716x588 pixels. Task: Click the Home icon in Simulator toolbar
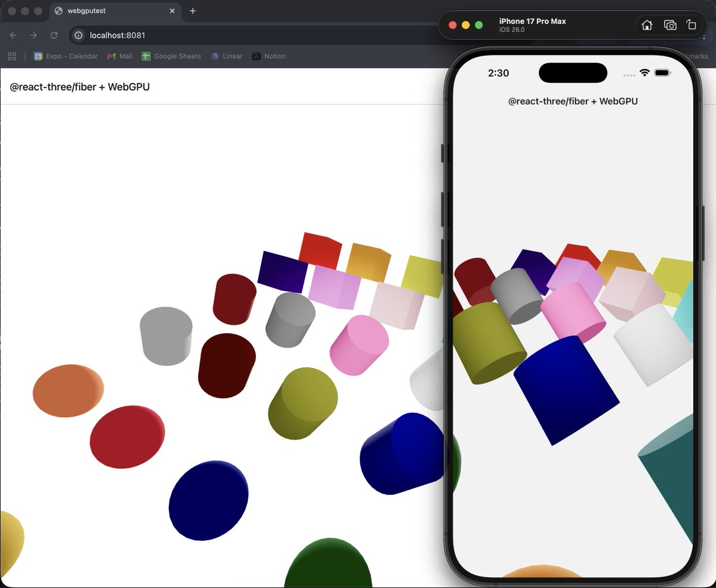coord(647,25)
